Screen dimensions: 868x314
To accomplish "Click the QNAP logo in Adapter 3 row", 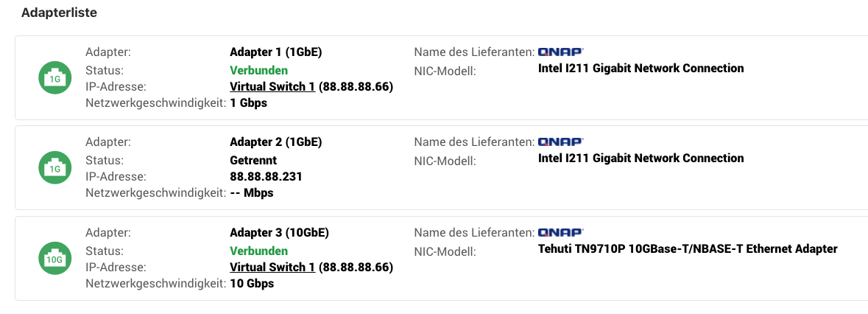I will [561, 232].
